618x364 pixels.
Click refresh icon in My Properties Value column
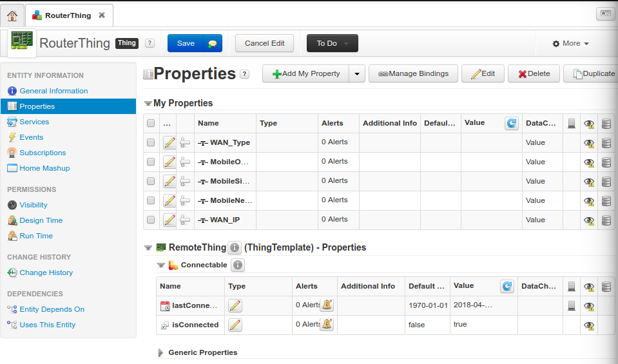pyautogui.click(x=512, y=123)
